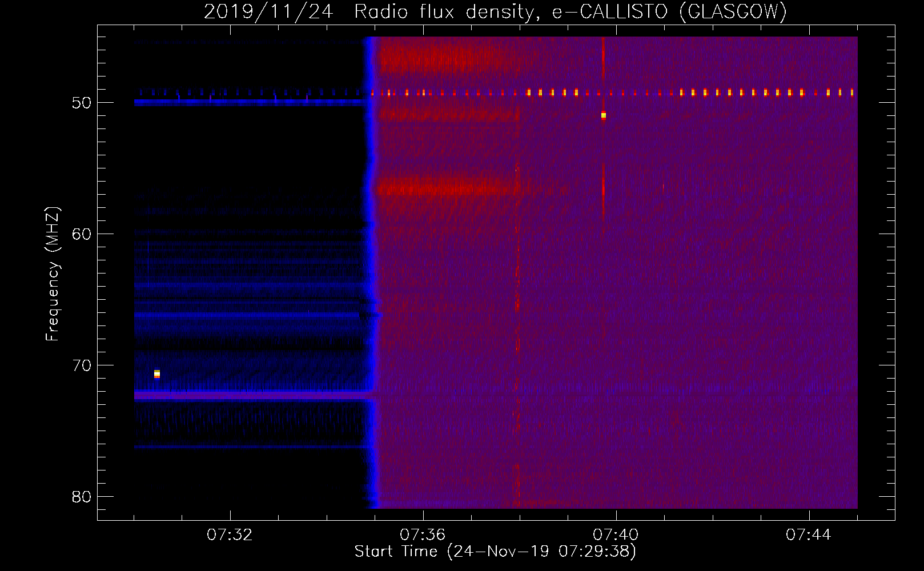Click the 'e-CALLISTO (GLASGOW)' title text
Image resolution: width=924 pixels, height=571 pixels.
point(669,12)
